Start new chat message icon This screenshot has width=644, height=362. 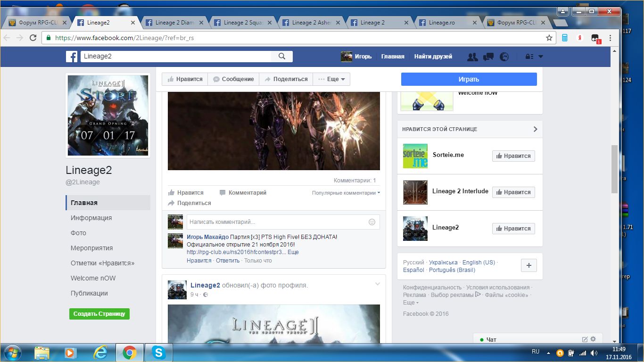[585, 339]
